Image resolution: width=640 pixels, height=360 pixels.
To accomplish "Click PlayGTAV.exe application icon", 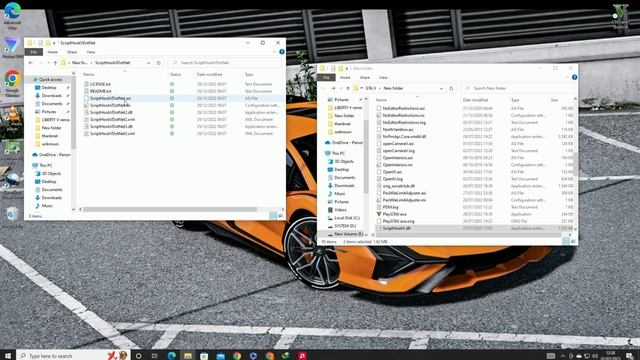I will tap(379, 214).
